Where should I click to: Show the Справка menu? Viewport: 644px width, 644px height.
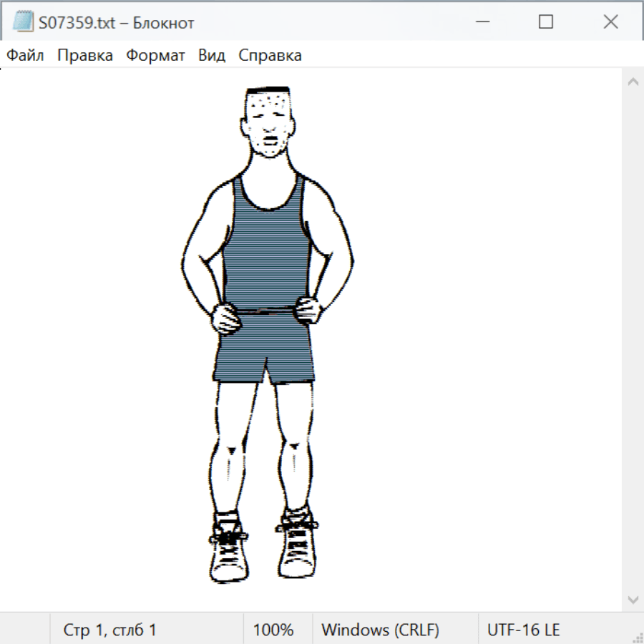coord(270,55)
